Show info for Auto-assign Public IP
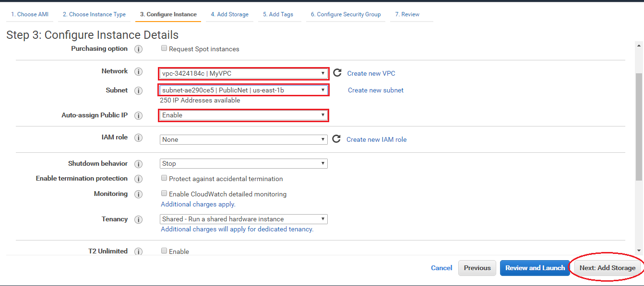This screenshot has width=644, height=286. (138, 115)
